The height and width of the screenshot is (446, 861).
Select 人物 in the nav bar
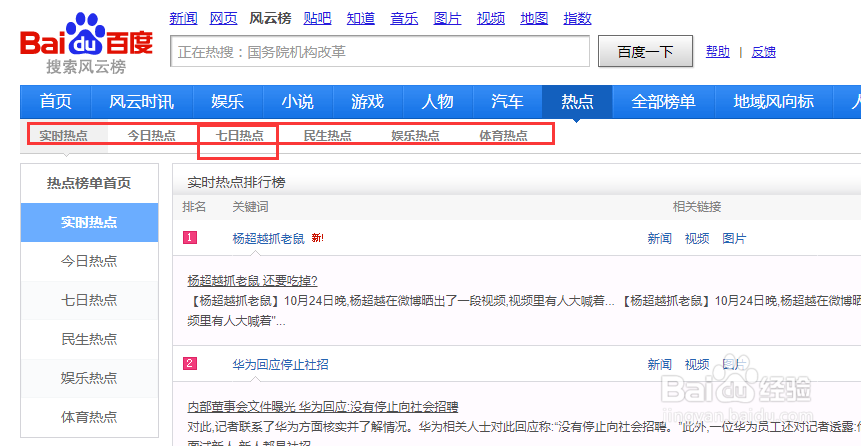coord(438,102)
